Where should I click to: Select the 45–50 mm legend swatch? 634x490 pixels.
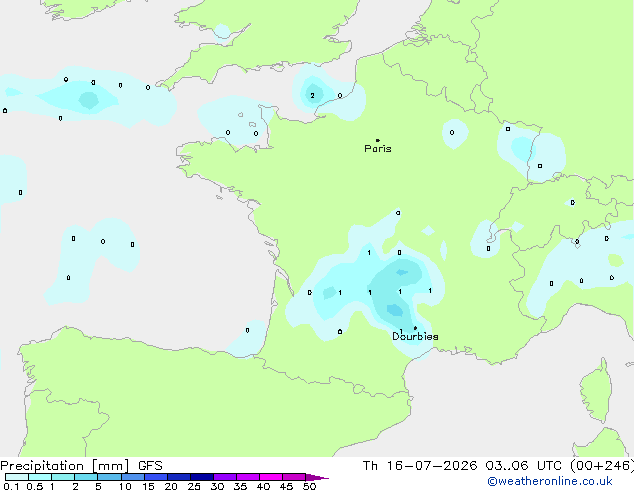(294, 477)
